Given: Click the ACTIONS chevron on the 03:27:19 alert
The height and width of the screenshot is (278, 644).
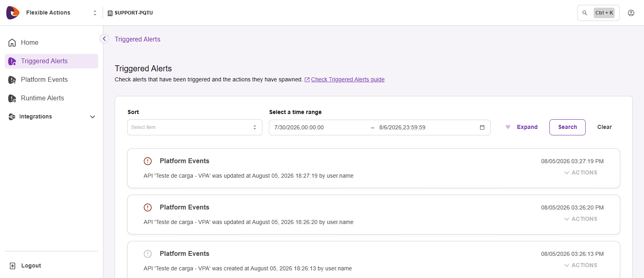Looking at the screenshot, I should (567, 173).
